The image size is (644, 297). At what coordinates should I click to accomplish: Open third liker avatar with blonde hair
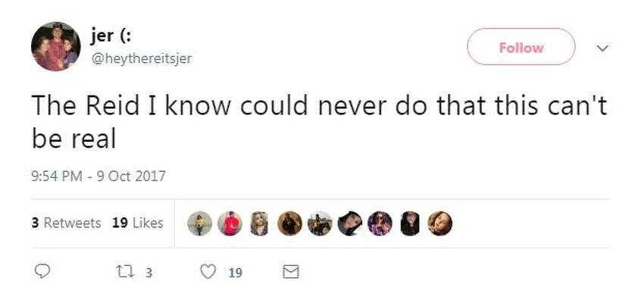pyautogui.click(x=260, y=224)
